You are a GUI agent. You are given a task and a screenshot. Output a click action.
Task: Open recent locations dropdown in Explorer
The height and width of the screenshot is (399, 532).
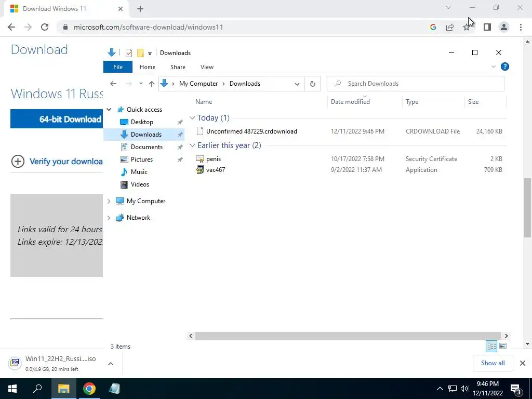[141, 84]
